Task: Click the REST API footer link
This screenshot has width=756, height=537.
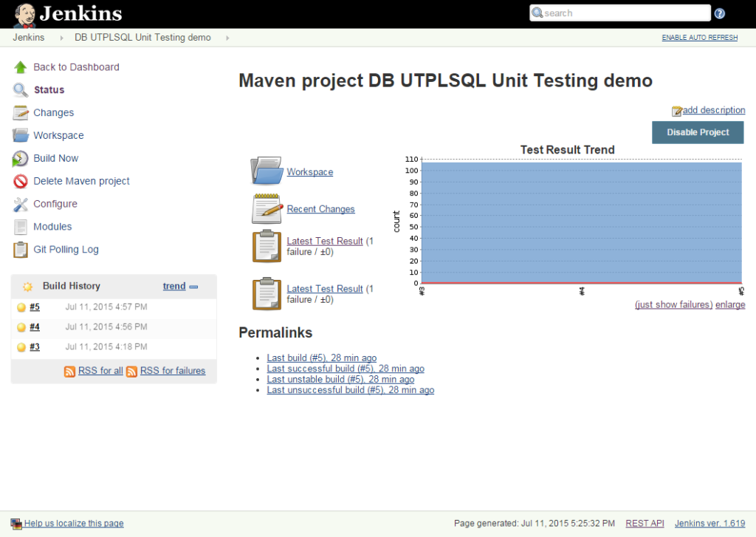Action: (x=645, y=523)
